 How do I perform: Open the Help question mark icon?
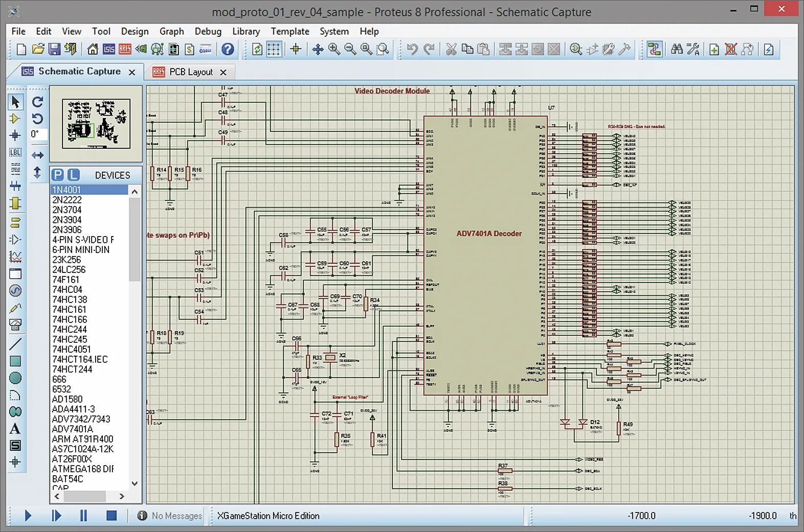228,49
